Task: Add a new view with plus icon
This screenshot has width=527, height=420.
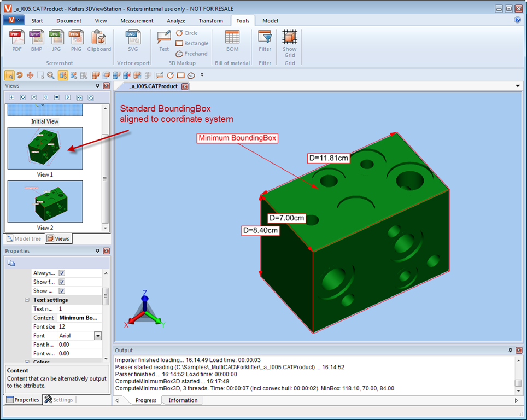Action: coord(11,97)
